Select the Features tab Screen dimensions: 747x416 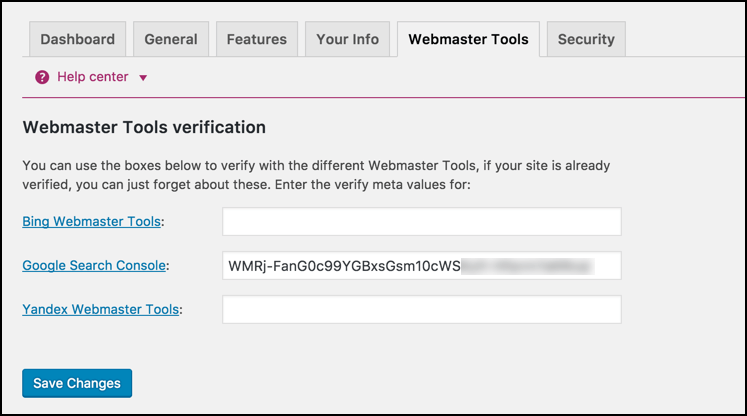(256, 39)
